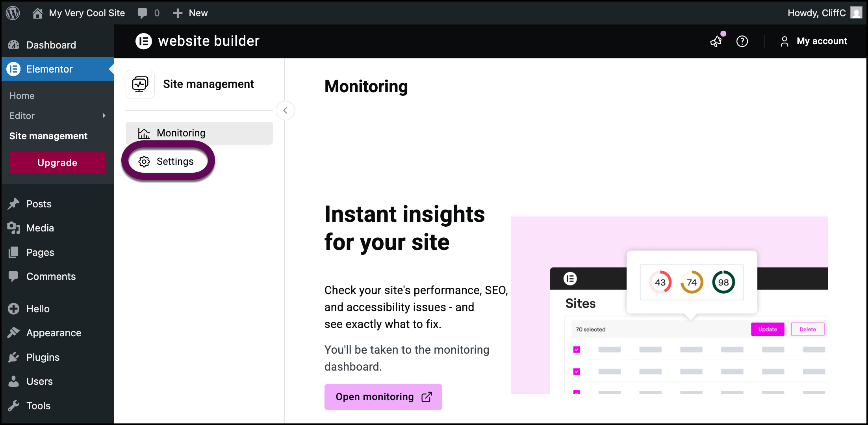Image resolution: width=868 pixels, height=425 pixels.
Task: Open the help question mark icon
Action: tap(742, 41)
